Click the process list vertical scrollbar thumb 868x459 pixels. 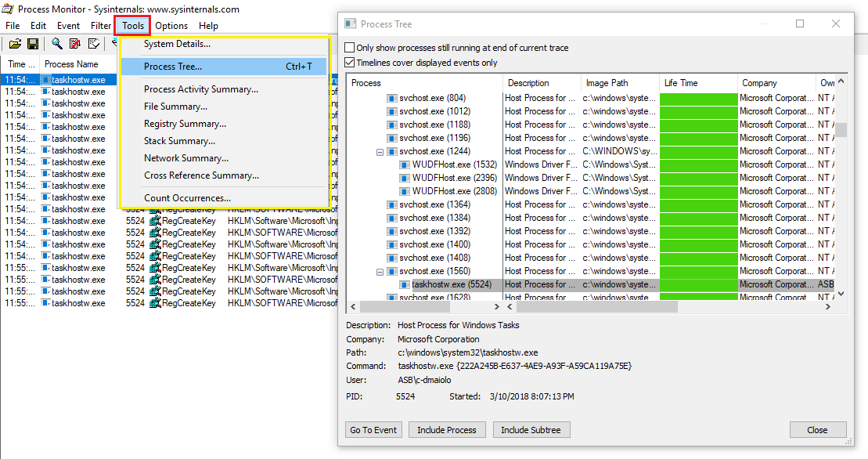[x=841, y=129]
